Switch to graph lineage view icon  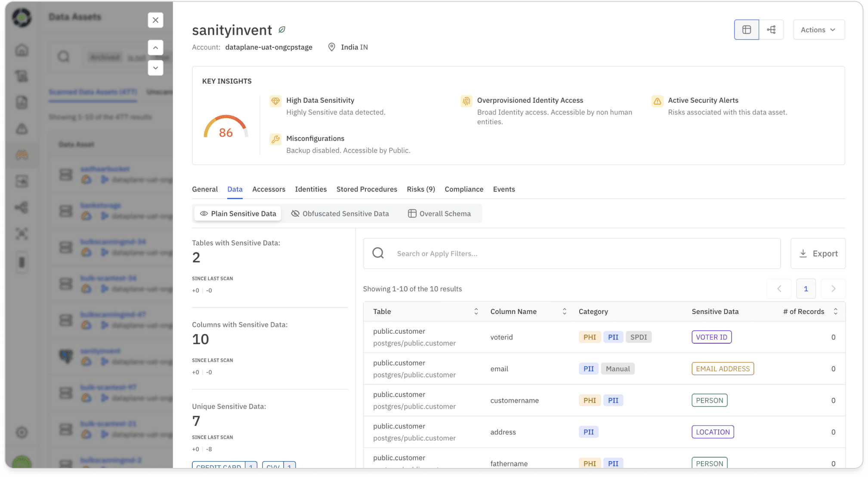pyautogui.click(x=771, y=30)
